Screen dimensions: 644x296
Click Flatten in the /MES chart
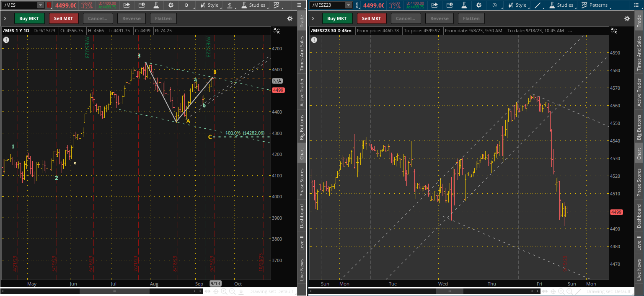pos(163,18)
